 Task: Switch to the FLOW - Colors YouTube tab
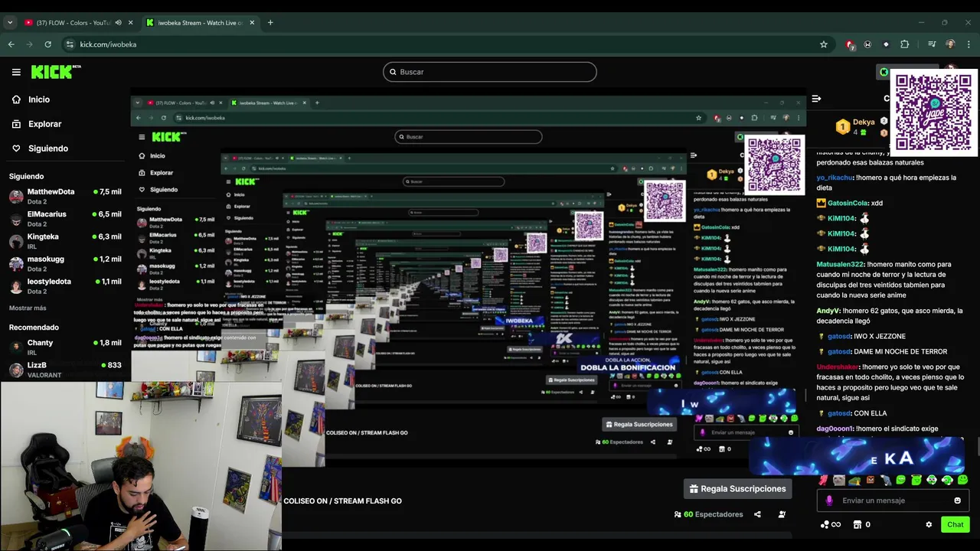(x=73, y=23)
